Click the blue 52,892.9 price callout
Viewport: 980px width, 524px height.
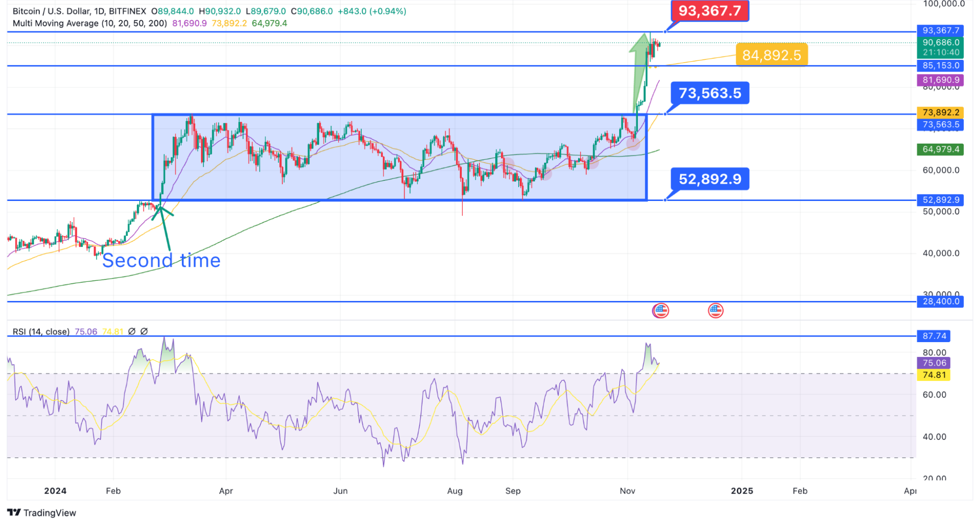pyautogui.click(x=709, y=179)
